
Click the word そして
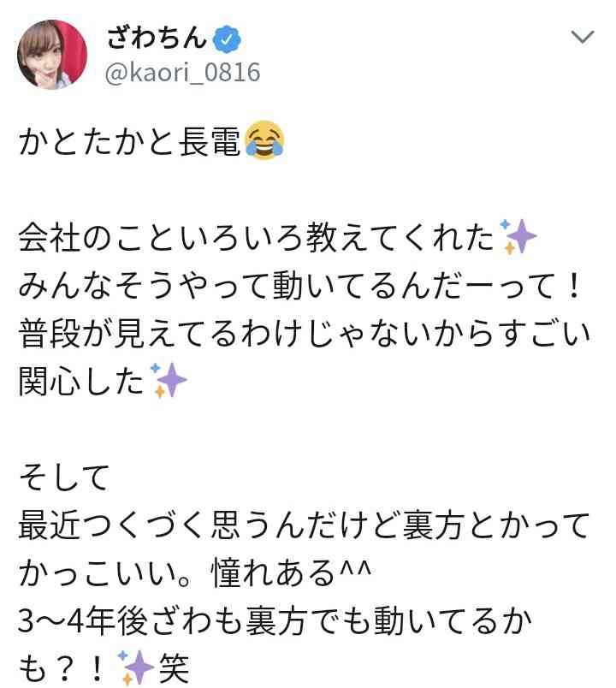(x=64, y=477)
